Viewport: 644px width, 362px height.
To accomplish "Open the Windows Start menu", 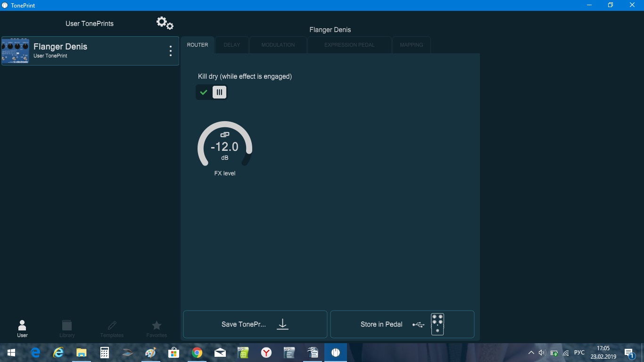I will [x=11, y=353].
